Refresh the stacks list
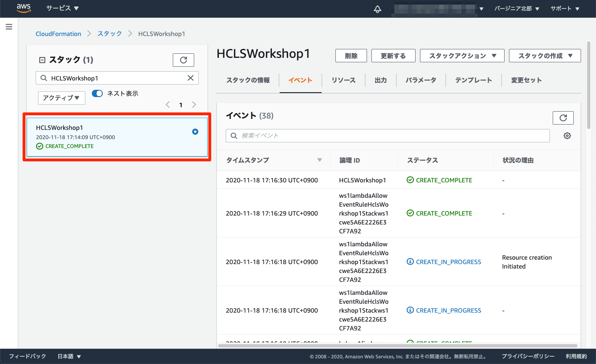596x364 pixels. 183,60
